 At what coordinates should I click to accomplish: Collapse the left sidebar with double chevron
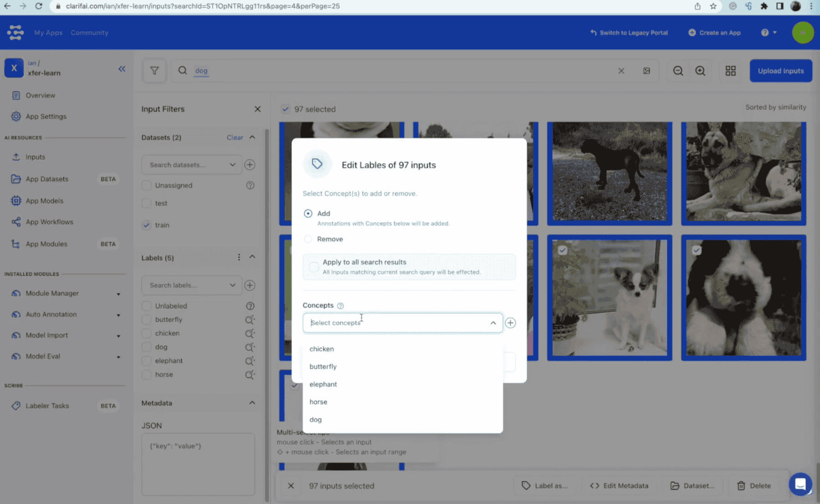click(x=122, y=69)
